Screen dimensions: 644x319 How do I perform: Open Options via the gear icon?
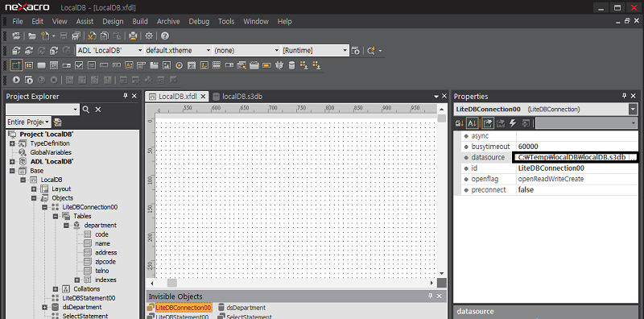point(149,35)
